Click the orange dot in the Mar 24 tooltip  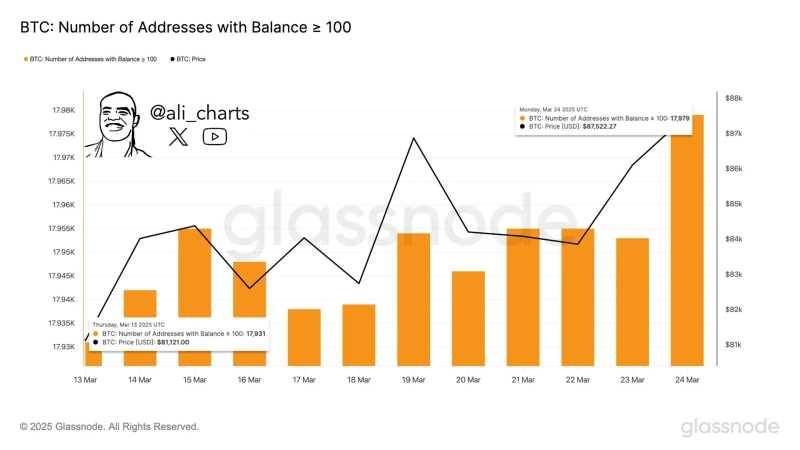point(522,118)
